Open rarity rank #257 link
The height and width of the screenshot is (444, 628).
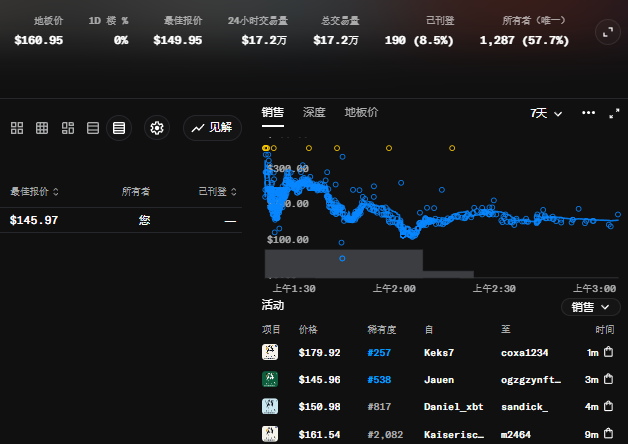[x=379, y=353]
